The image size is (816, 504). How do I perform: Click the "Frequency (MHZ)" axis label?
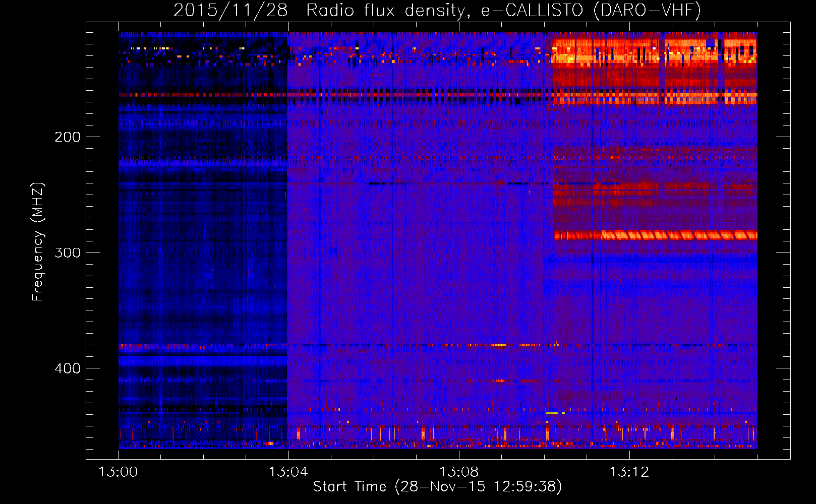pyautogui.click(x=38, y=242)
